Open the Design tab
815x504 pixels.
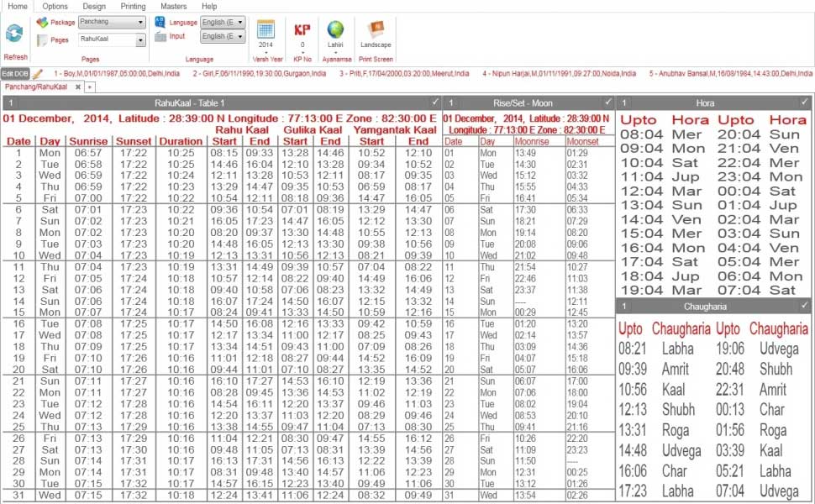(x=94, y=6)
